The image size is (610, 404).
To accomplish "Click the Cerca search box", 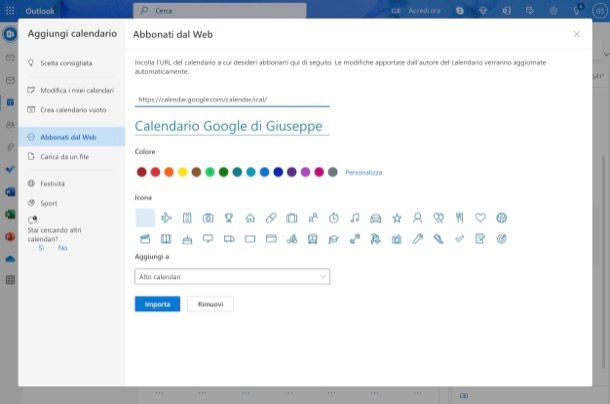I will [x=220, y=11].
